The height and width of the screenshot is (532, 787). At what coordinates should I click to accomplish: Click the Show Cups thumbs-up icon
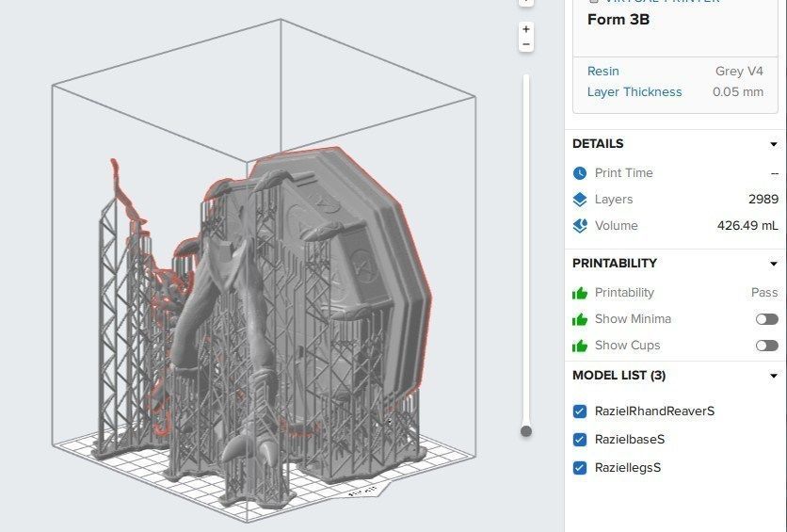point(580,346)
